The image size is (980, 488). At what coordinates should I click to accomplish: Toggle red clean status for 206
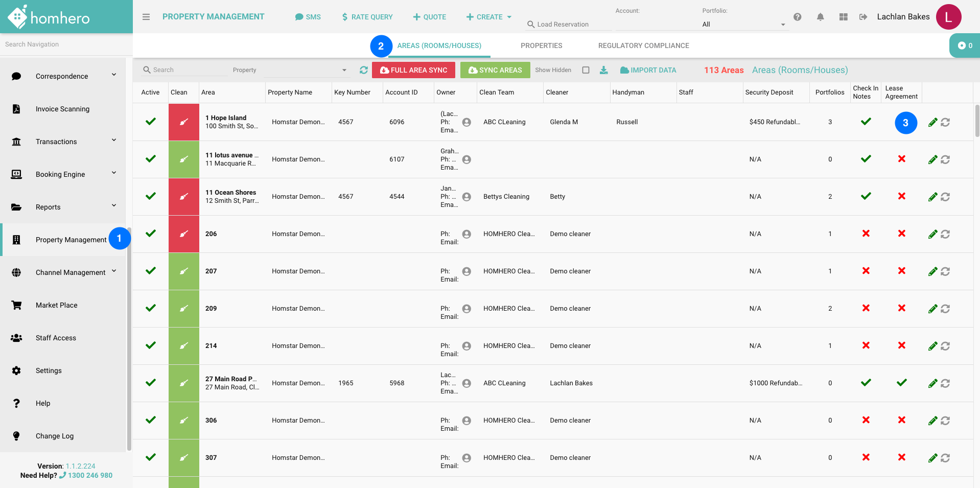(x=184, y=234)
